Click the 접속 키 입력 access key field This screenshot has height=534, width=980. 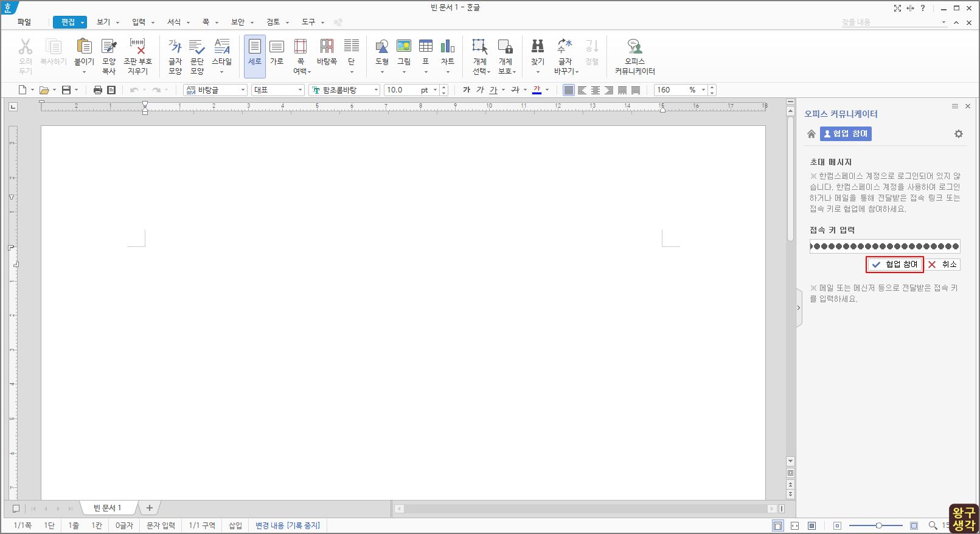click(885, 246)
